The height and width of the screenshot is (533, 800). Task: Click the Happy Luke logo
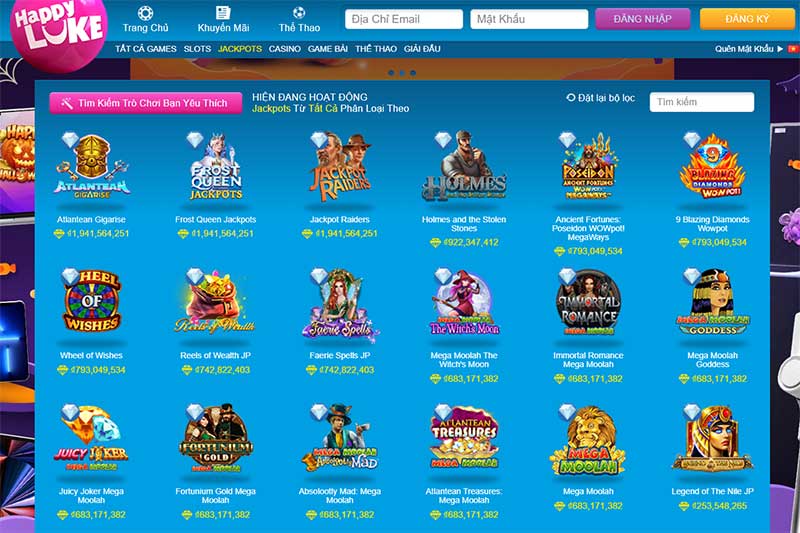(58, 29)
